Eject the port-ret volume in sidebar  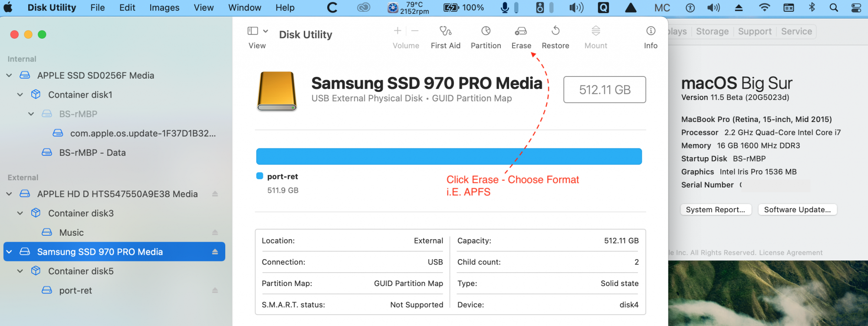pyautogui.click(x=215, y=290)
